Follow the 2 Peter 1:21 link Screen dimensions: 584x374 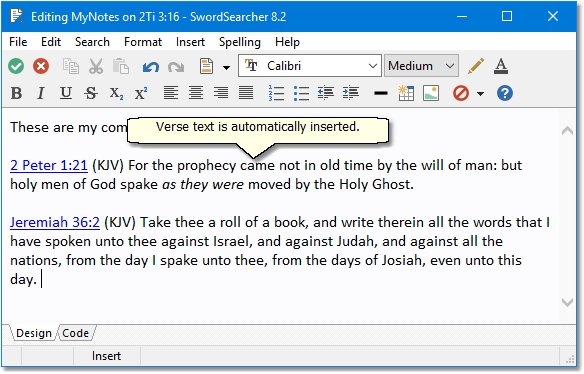pyautogui.click(x=49, y=165)
